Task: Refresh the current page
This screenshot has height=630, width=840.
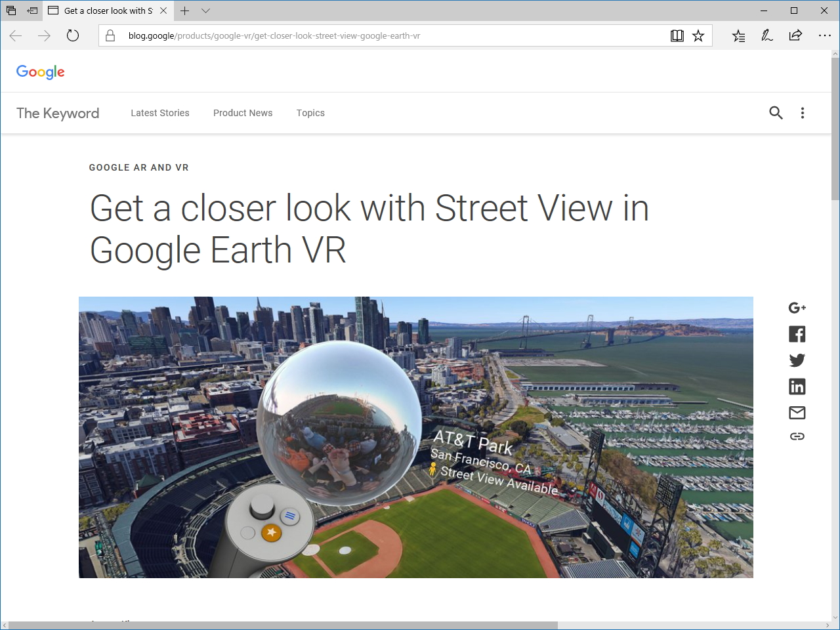Action: (x=73, y=35)
